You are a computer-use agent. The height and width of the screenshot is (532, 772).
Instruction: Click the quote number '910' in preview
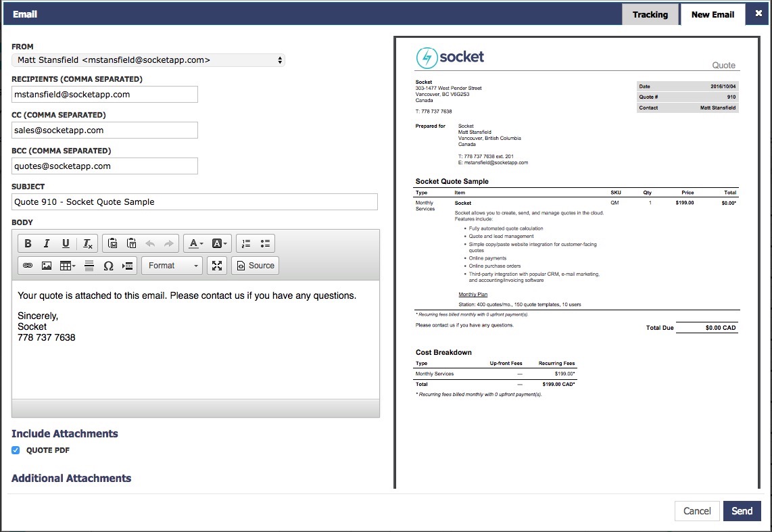click(x=731, y=97)
